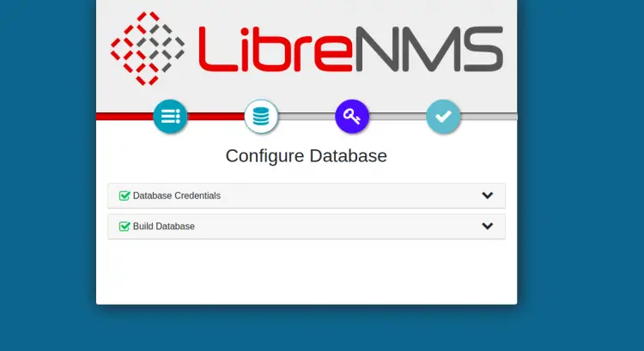Open the Database Credentials section label

(x=176, y=196)
